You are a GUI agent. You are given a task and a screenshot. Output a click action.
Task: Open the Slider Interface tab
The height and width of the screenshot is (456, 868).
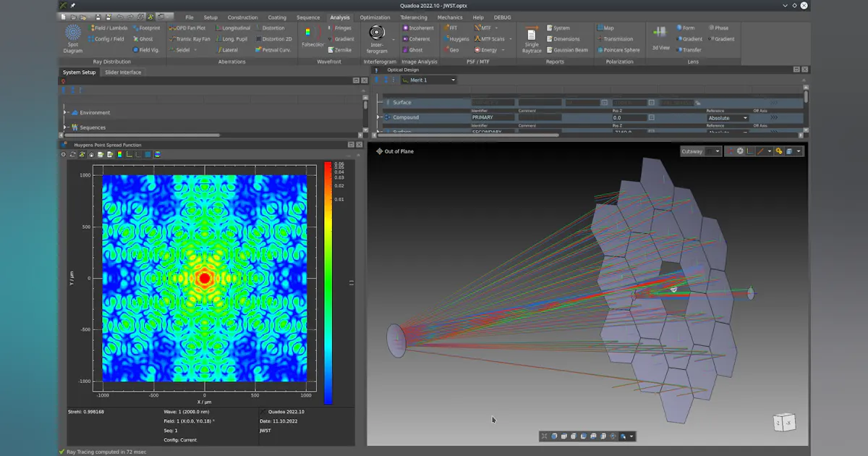[x=122, y=72]
